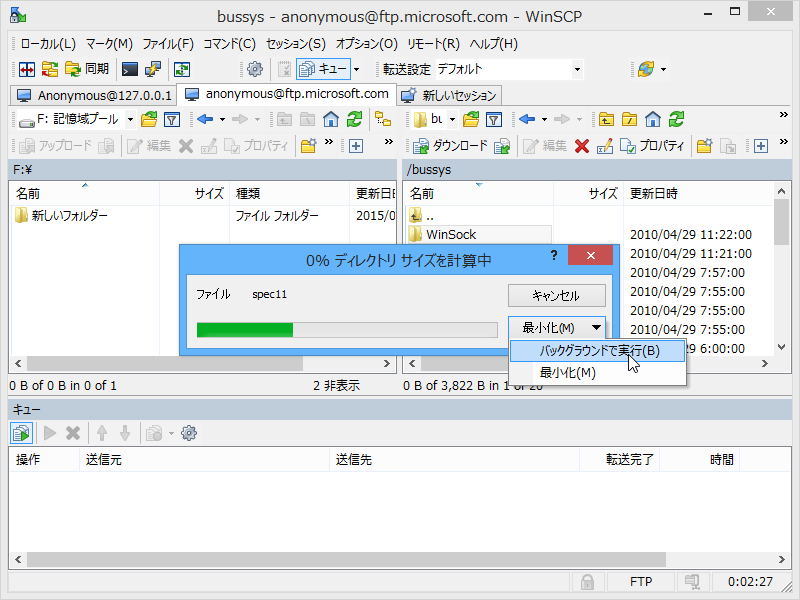Click the compare directories icon in main toolbar

(27, 69)
